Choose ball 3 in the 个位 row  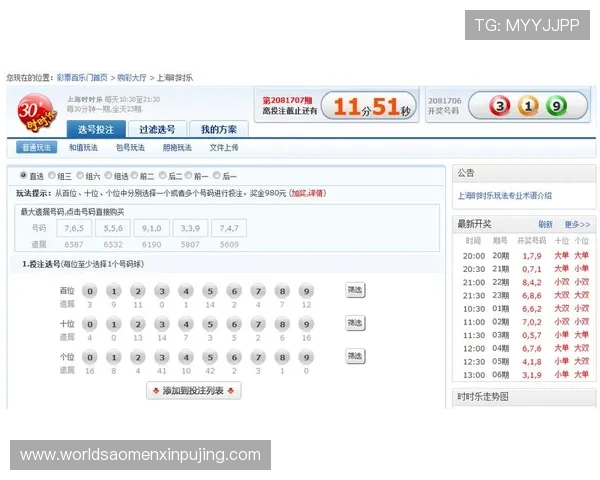pos(162,357)
